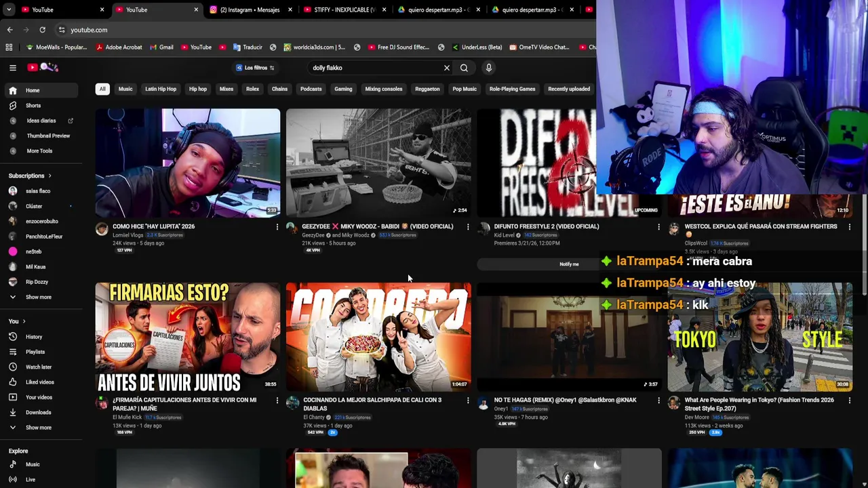
Task: Select the Gaming filter chip
Action: click(343, 89)
